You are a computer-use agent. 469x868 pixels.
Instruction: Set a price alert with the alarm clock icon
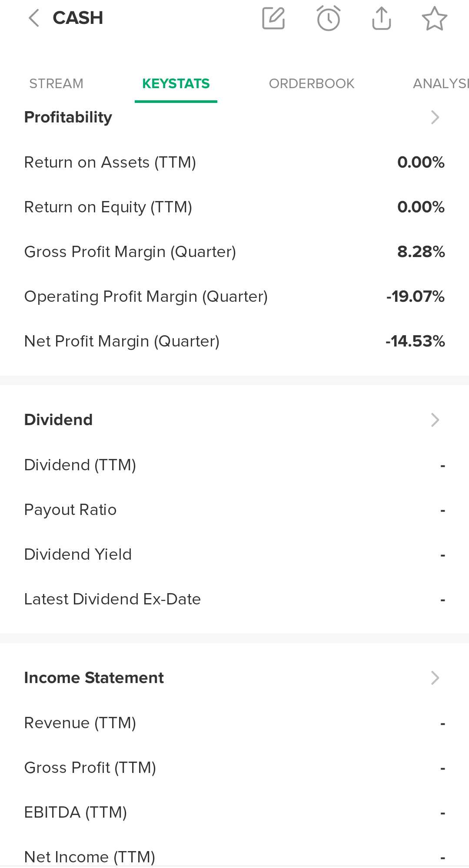point(328,18)
